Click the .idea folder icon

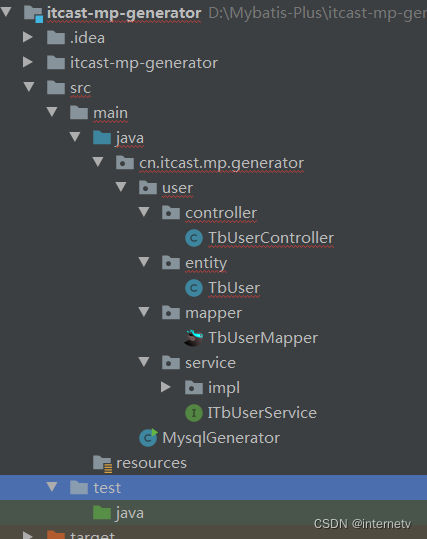pos(56,37)
